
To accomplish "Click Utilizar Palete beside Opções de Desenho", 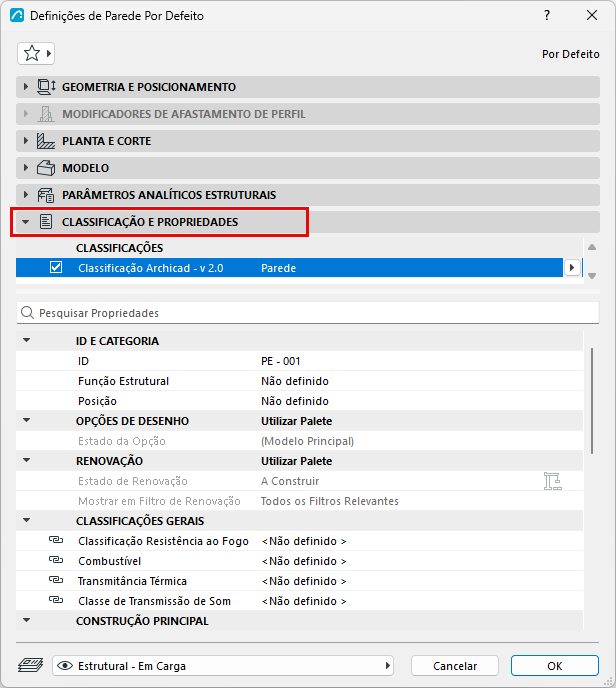I will coord(297,421).
